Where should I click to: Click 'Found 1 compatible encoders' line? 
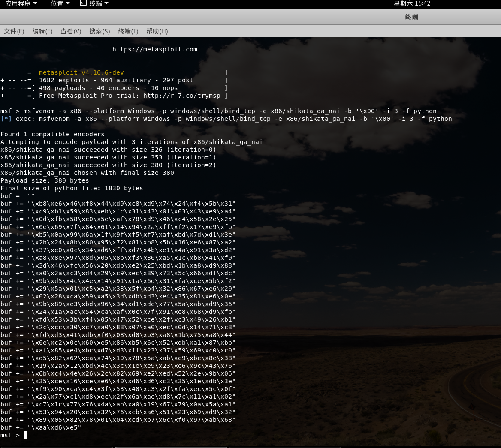52,135
